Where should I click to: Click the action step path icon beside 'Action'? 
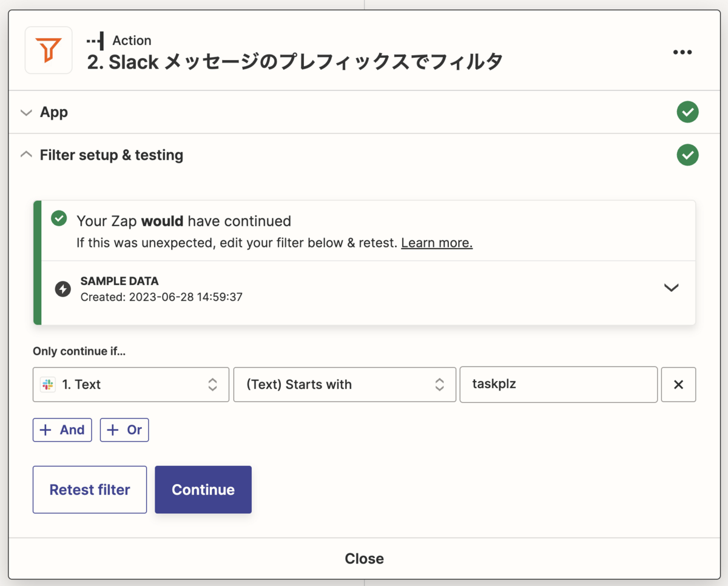point(95,41)
